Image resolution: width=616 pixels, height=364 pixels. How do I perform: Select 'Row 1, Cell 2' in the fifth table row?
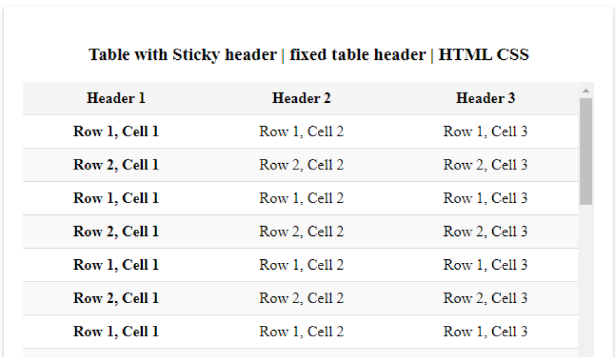(301, 265)
